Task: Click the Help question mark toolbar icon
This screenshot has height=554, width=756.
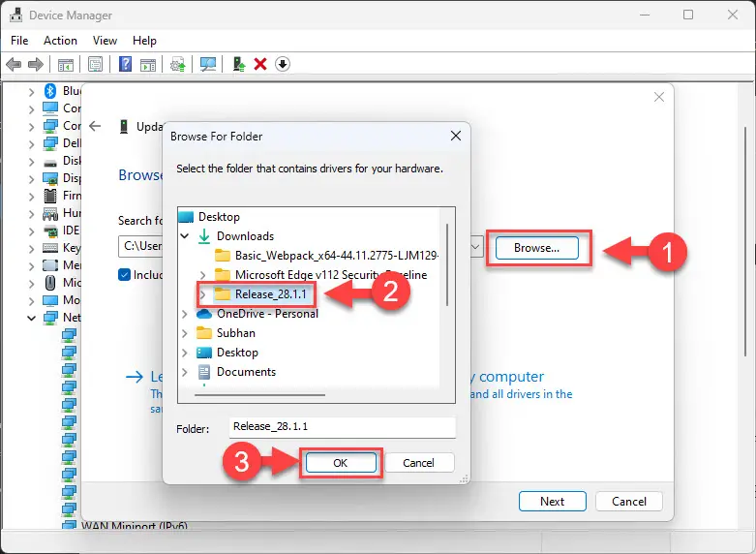Action: (x=125, y=65)
